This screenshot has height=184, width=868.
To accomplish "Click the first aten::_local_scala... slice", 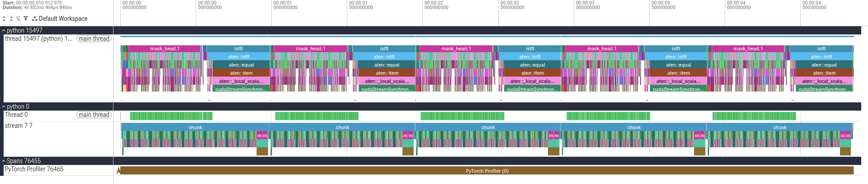I will click(x=241, y=81).
